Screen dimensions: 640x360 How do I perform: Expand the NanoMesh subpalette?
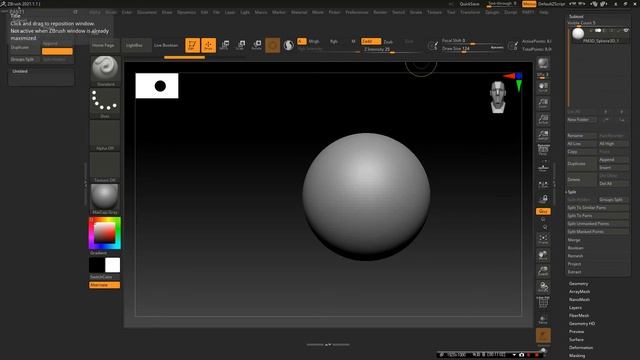[x=579, y=300]
